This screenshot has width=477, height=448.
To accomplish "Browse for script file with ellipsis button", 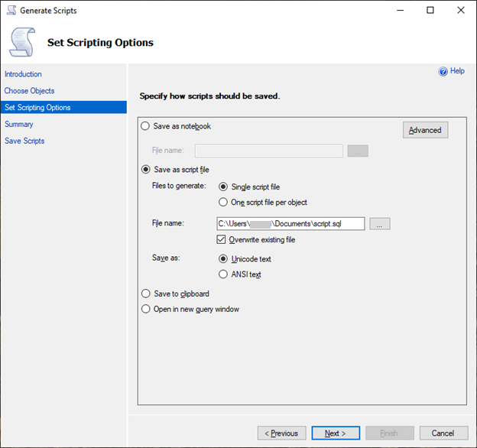I will [x=380, y=224].
